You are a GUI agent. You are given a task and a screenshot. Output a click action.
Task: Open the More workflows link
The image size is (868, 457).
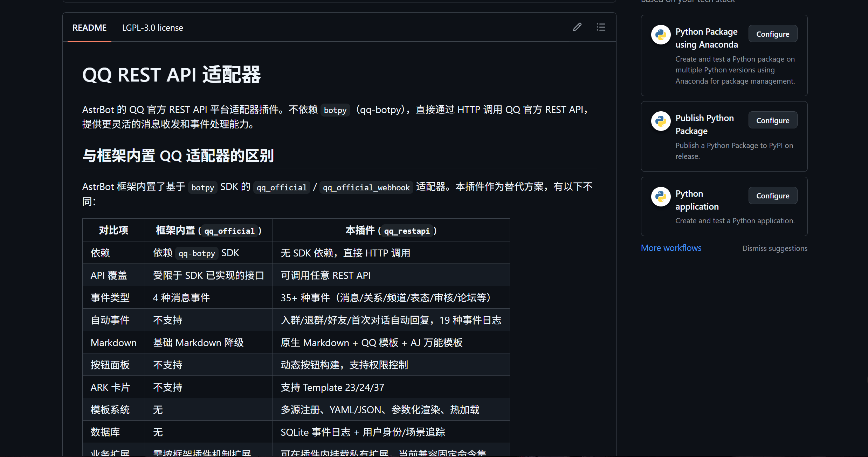point(671,248)
